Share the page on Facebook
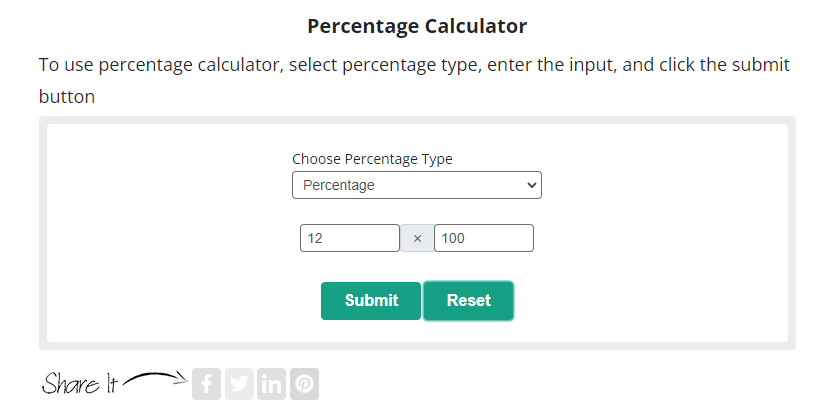The image size is (835, 419). click(206, 384)
